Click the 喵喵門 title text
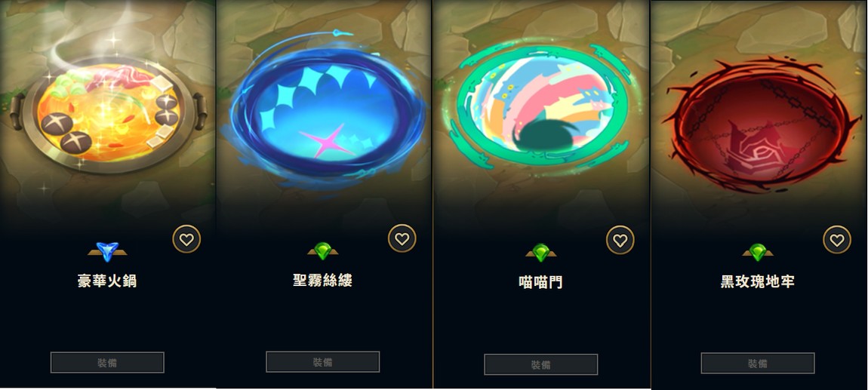 [x=541, y=282]
